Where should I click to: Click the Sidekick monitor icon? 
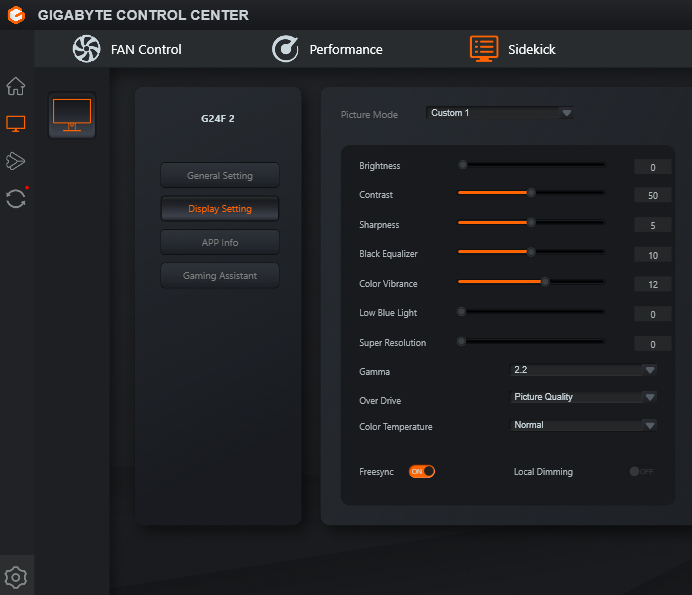pos(484,49)
